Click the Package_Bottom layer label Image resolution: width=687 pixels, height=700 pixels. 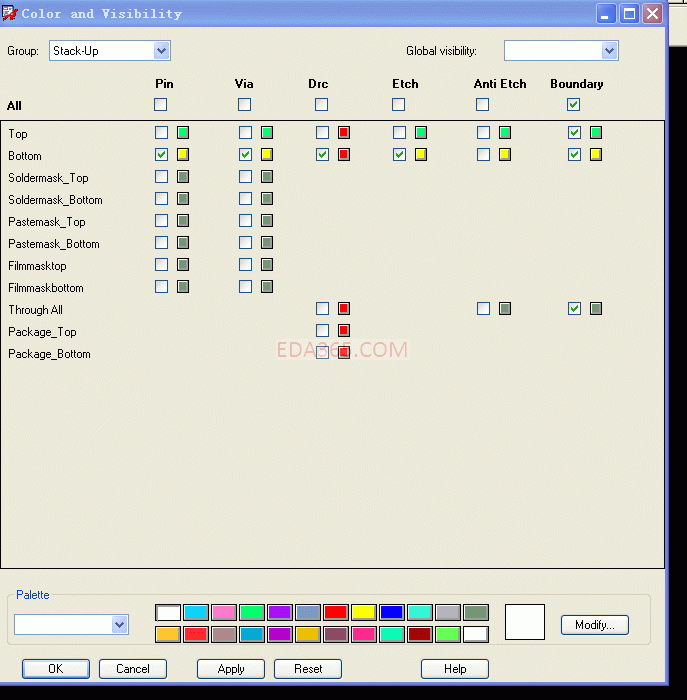point(49,354)
